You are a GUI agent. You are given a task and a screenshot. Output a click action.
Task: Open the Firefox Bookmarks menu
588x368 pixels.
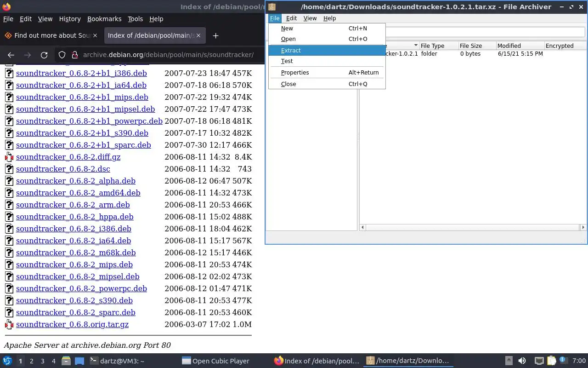tap(104, 19)
